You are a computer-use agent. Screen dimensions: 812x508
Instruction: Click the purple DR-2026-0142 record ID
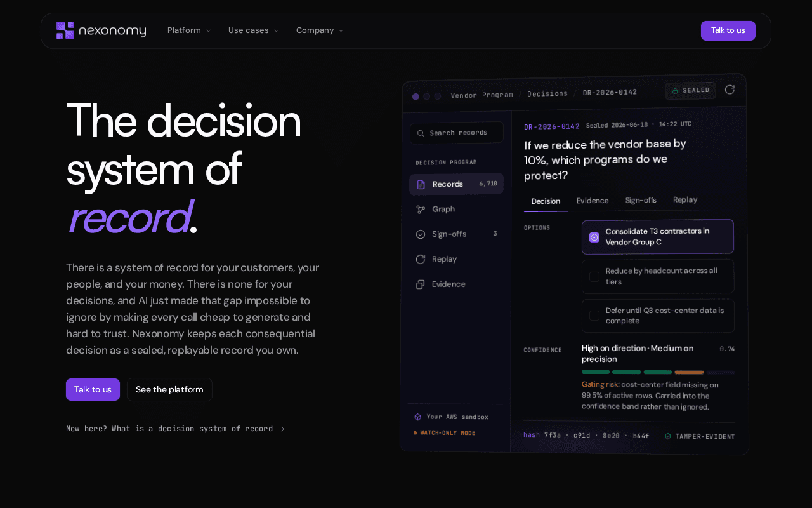coord(552,126)
